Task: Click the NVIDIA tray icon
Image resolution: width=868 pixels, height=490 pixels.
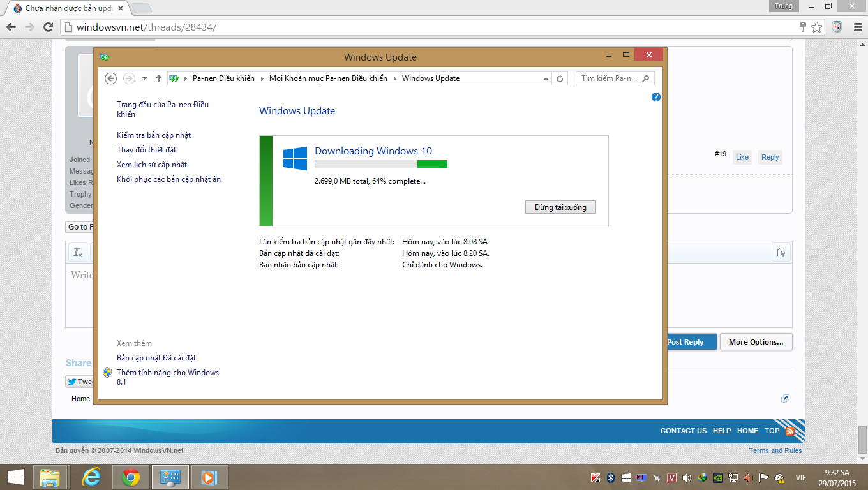Action: click(x=718, y=478)
